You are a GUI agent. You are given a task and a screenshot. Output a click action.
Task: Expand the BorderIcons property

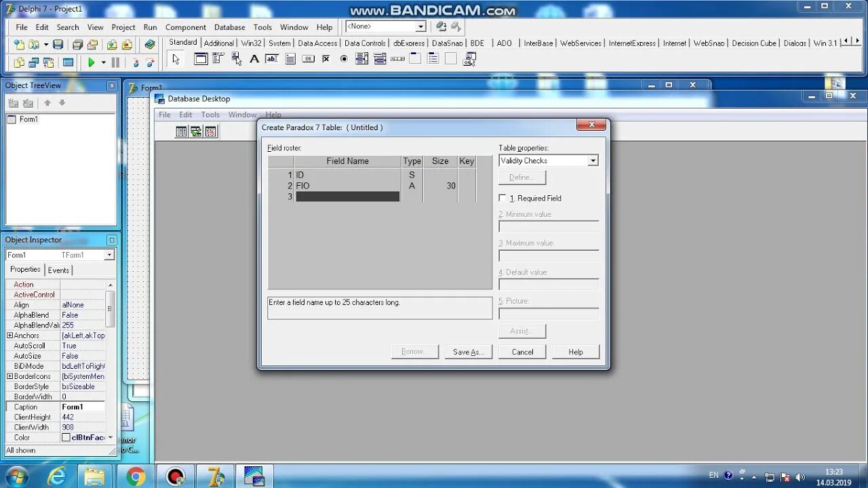(x=9, y=376)
